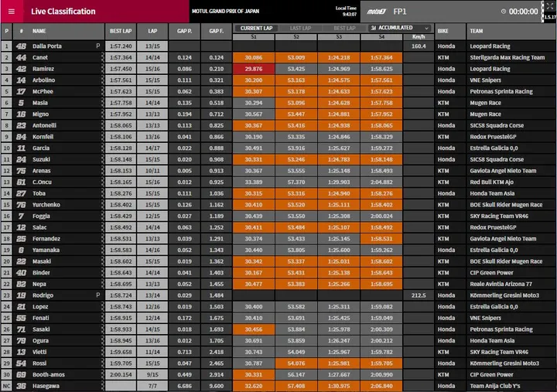This screenshot has height=392, width=557.
Task: Switch to the CURRENT LAP tab
Action: pyautogui.click(x=256, y=28)
